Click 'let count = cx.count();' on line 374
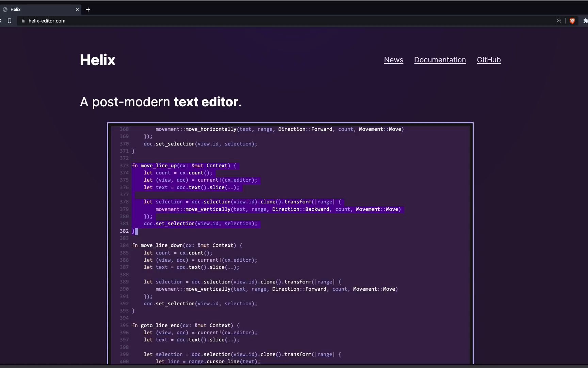 click(x=178, y=173)
